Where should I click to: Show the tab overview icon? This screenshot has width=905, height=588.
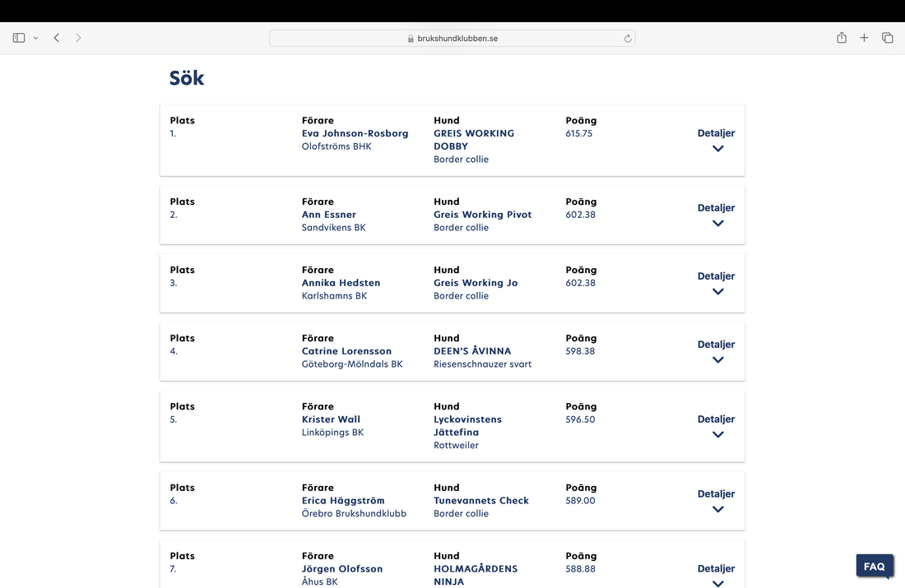pos(887,38)
